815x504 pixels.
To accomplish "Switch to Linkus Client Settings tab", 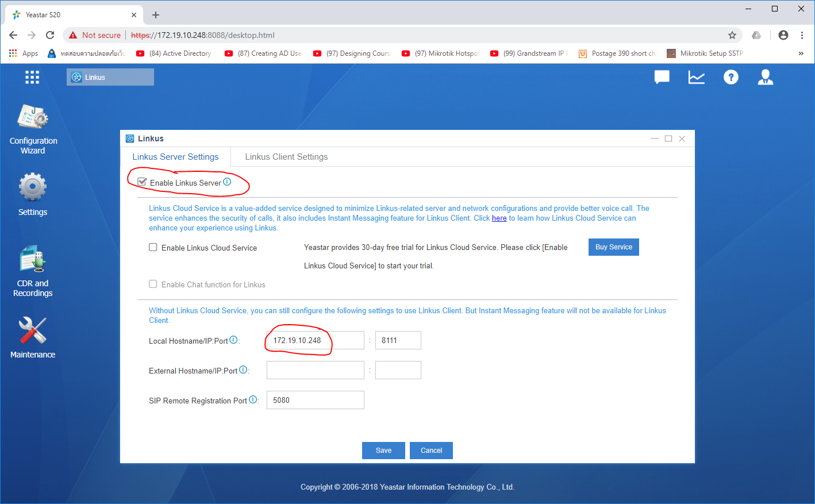I will (286, 157).
